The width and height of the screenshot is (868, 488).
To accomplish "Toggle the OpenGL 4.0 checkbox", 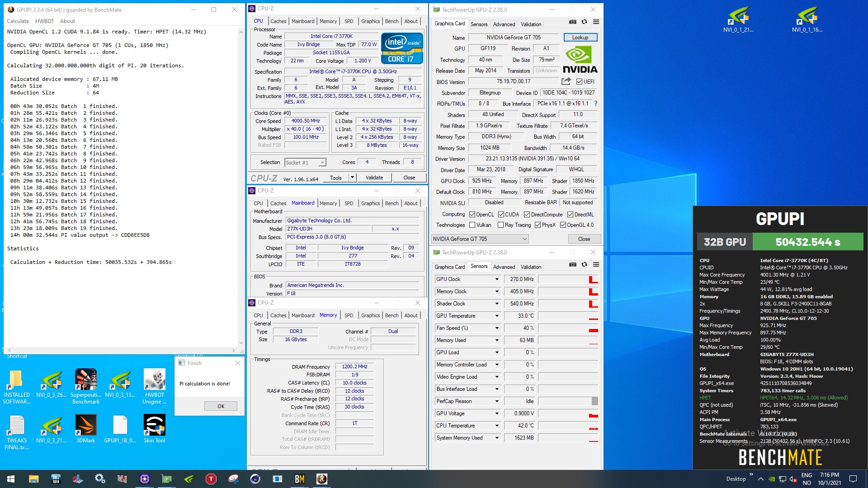I will pyautogui.click(x=563, y=225).
